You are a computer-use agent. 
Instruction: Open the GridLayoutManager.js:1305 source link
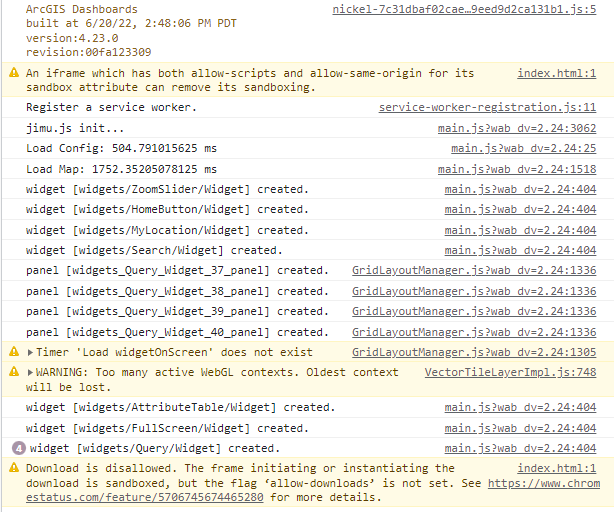click(474, 352)
